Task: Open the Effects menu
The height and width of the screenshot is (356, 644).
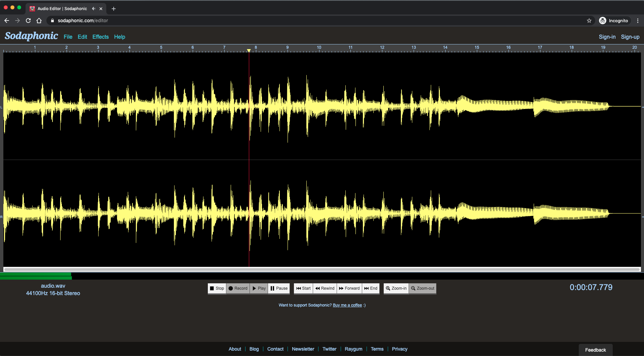Action: pyautogui.click(x=101, y=37)
